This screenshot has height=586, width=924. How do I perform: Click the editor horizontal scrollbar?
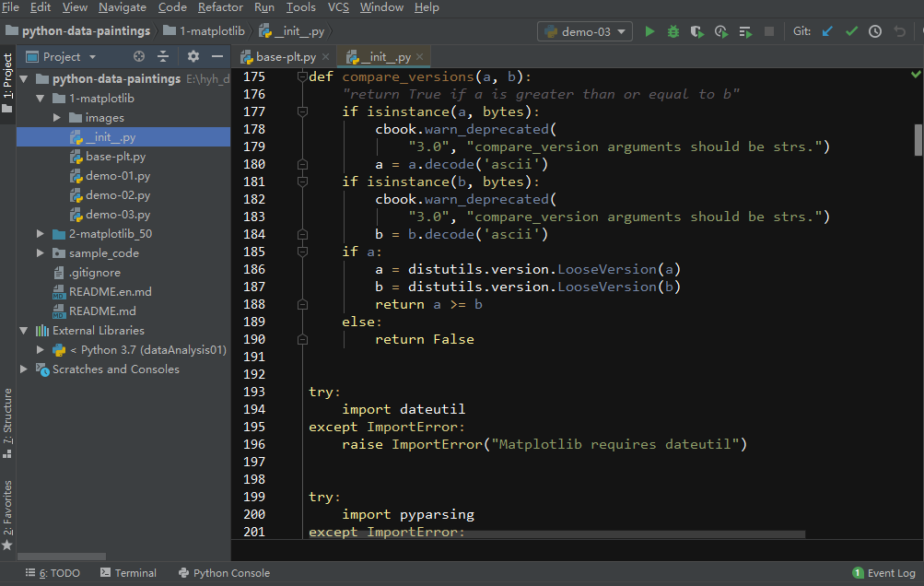pos(556,534)
